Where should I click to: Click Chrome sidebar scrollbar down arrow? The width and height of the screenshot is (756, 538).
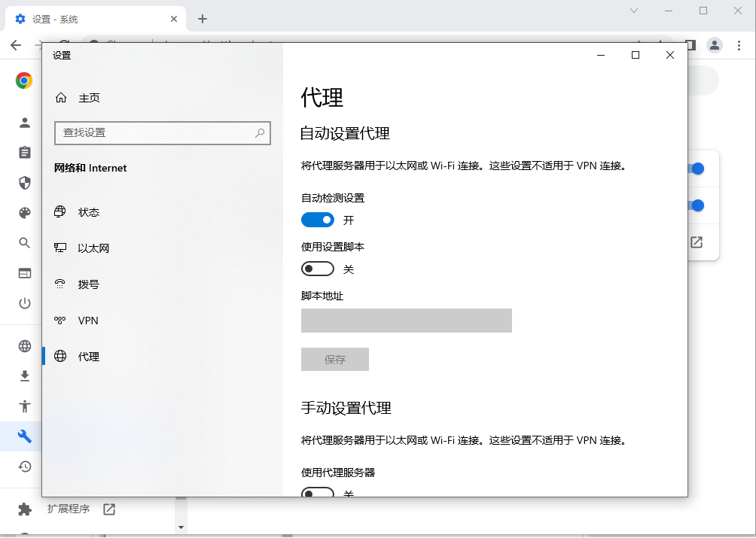(x=181, y=527)
